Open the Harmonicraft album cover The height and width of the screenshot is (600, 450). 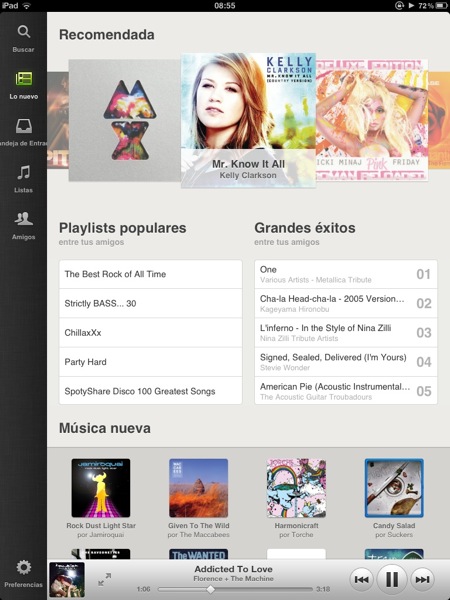coord(296,488)
